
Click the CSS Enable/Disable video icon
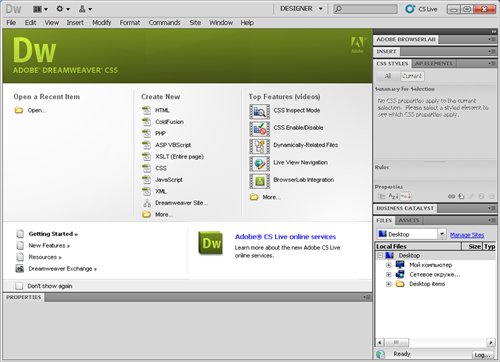coord(259,129)
